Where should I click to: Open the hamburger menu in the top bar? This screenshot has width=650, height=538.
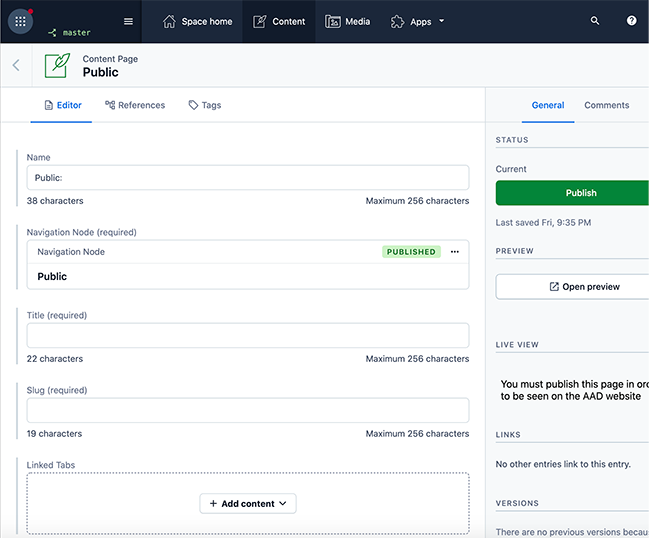coord(129,21)
